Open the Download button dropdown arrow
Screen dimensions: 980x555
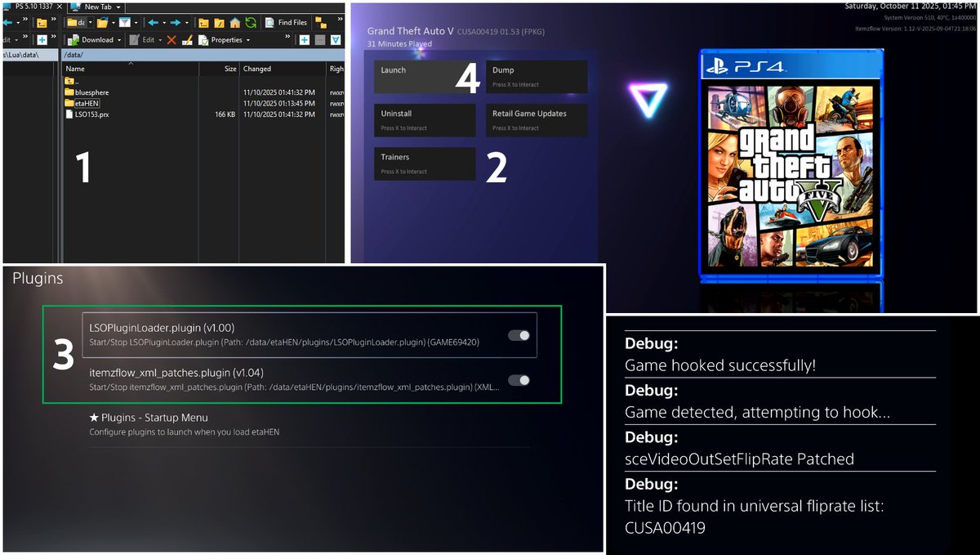point(119,40)
